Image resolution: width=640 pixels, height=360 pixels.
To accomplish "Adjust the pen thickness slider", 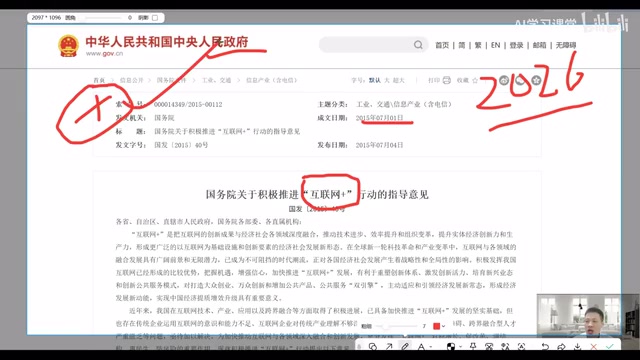I will tap(396, 326).
